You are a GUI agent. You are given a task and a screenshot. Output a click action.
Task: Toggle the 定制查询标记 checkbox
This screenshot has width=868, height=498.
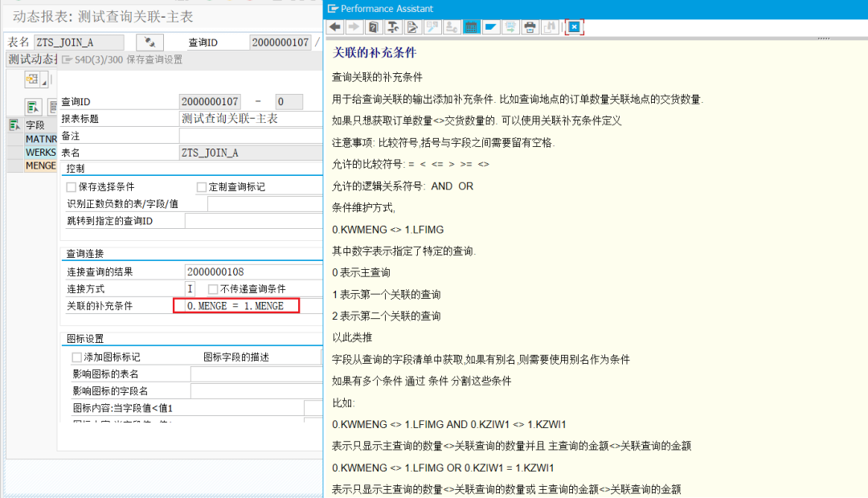(x=202, y=187)
